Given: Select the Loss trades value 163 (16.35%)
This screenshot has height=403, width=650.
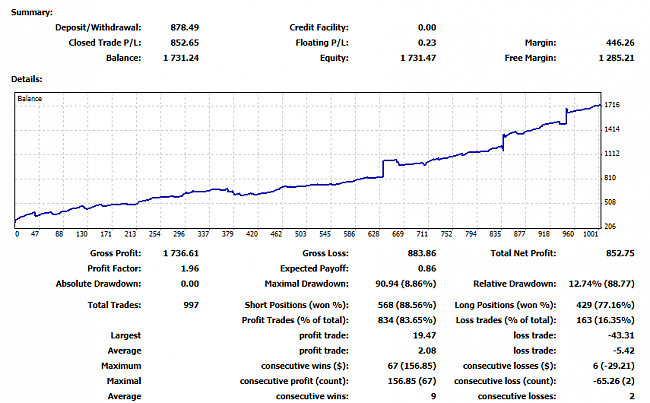Looking at the screenshot, I should (605, 320).
